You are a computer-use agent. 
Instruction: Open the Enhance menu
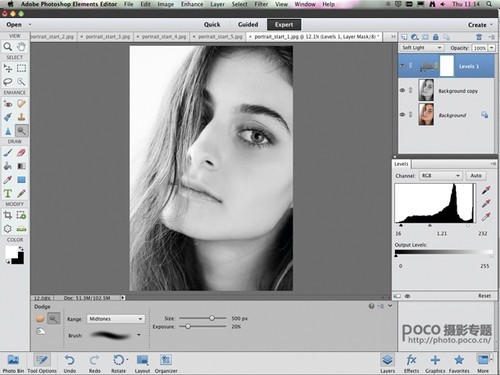click(x=192, y=4)
